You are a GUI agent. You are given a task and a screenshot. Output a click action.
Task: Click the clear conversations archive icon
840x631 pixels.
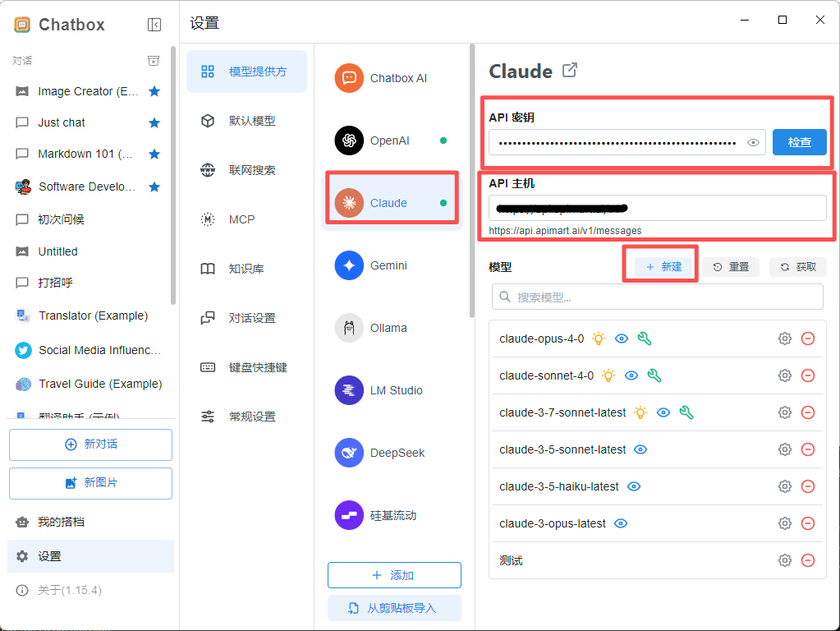[154, 61]
